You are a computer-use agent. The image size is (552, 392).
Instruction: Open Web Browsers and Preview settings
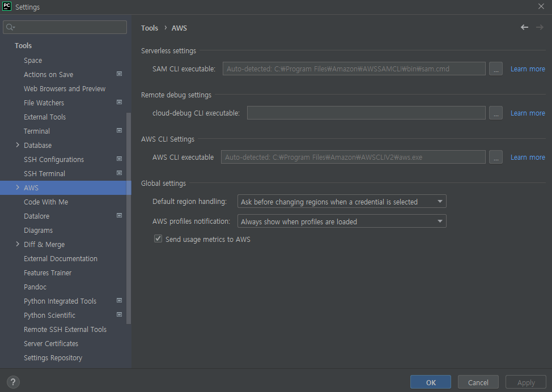point(65,89)
